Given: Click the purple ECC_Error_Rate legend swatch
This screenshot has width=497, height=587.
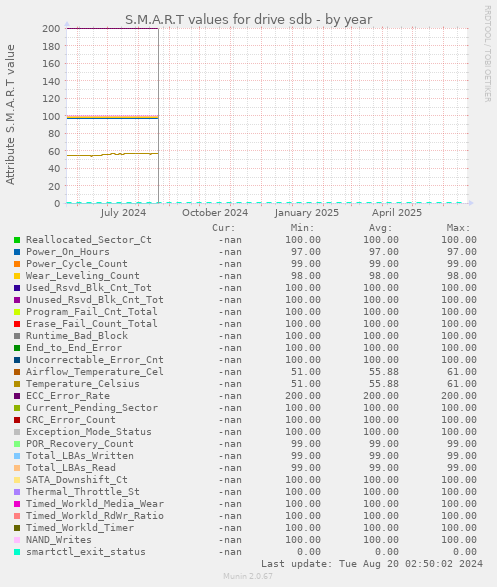Looking at the screenshot, I should click(17, 396).
